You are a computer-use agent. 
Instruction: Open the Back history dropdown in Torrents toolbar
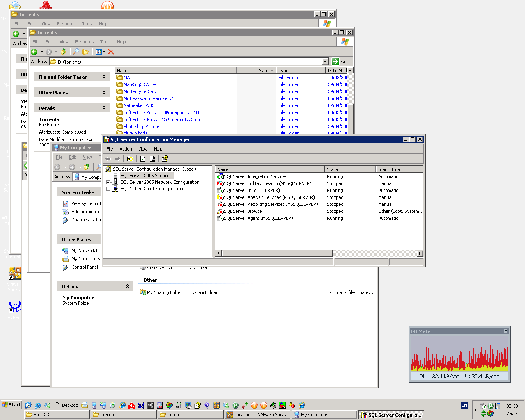41,52
